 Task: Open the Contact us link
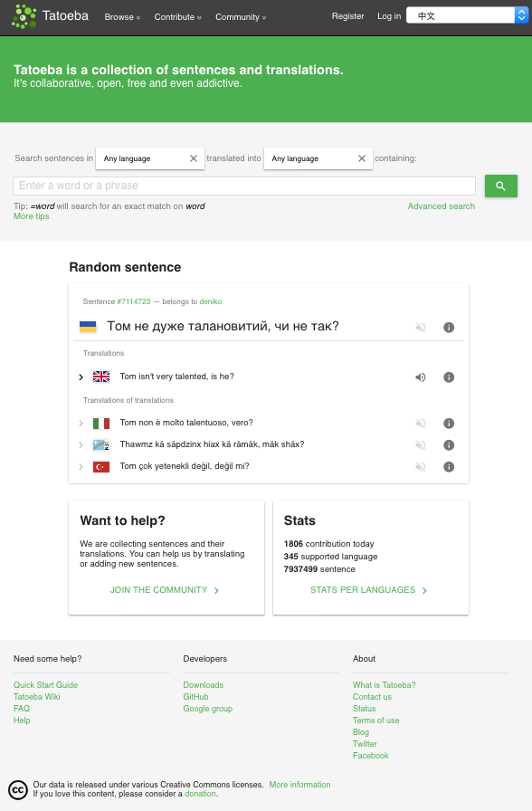[x=372, y=697]
